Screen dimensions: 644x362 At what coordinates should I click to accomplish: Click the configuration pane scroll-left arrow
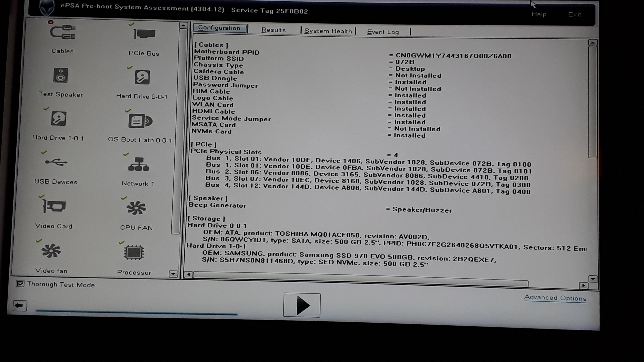[188, 275]
